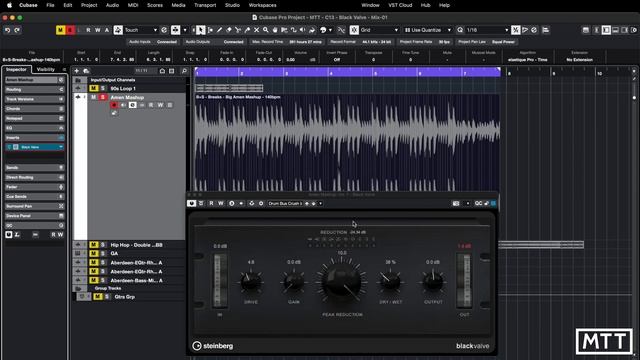The image size is (640, 360).
Task: Open the File menu
Action: tap(50, 5)
